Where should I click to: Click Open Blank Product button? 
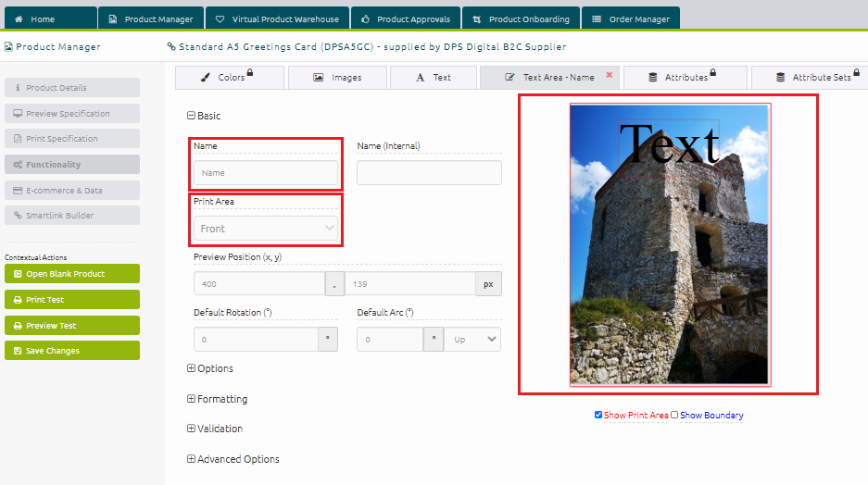[72, 274]
